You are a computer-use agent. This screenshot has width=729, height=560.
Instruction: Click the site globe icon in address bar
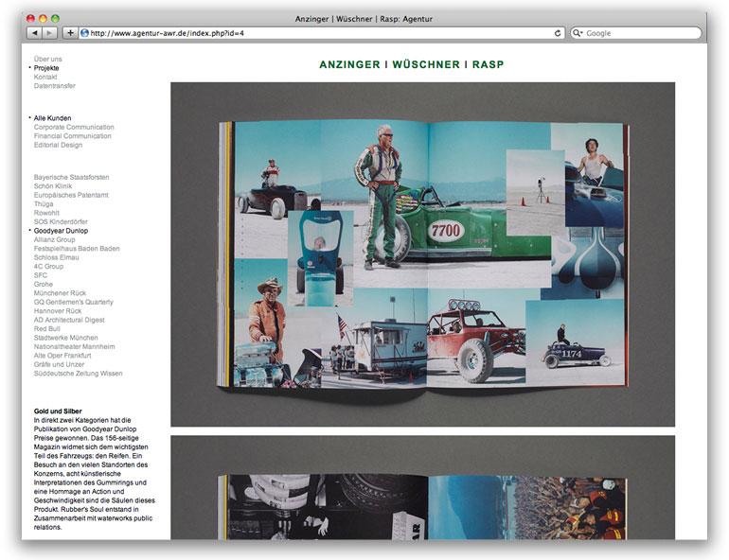[85, 33]
